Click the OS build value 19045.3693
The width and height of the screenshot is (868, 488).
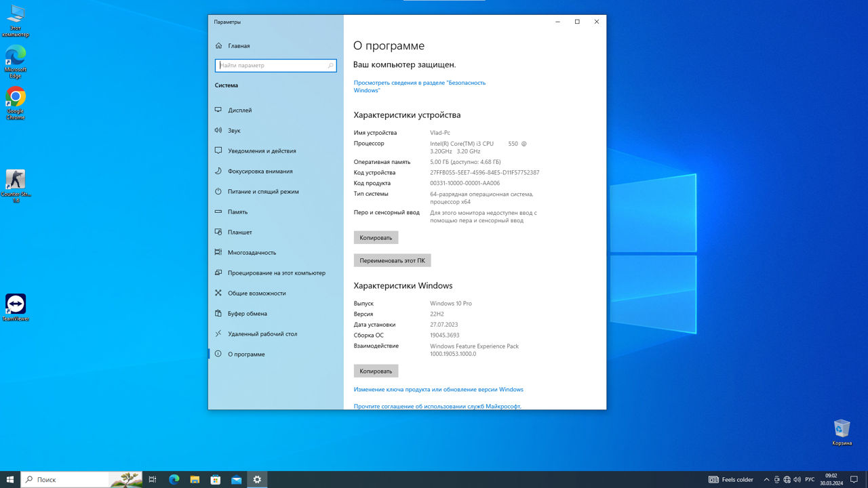pyautogui.click(x=445, y=335)
